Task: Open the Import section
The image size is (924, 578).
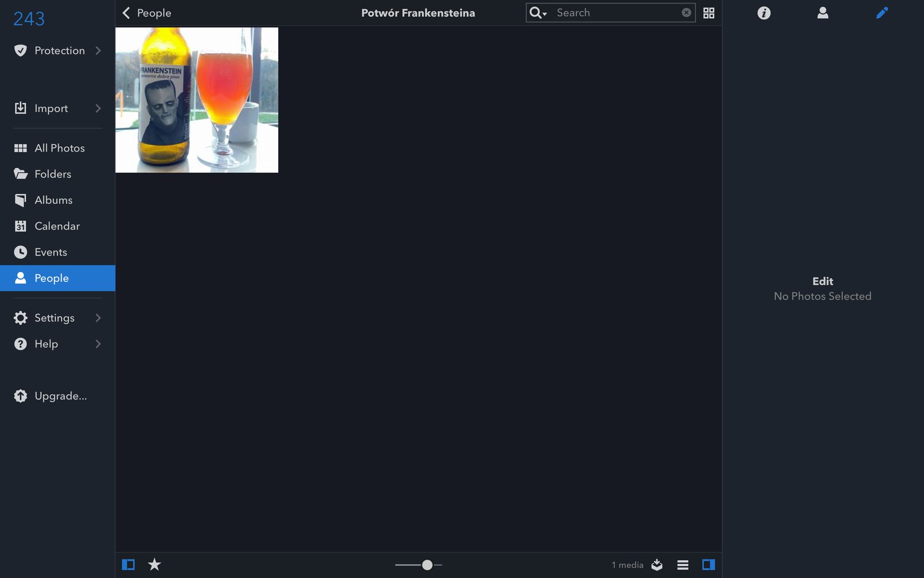Action: point(57,108)
